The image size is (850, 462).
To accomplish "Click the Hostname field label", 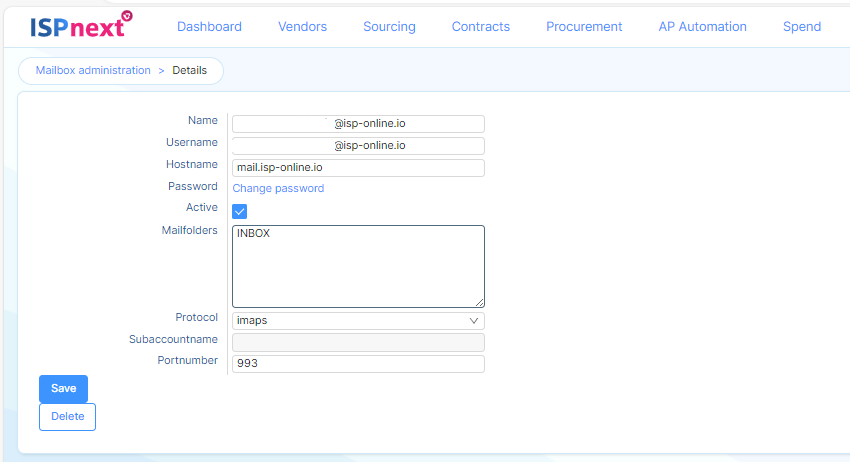I will point(192,164).
